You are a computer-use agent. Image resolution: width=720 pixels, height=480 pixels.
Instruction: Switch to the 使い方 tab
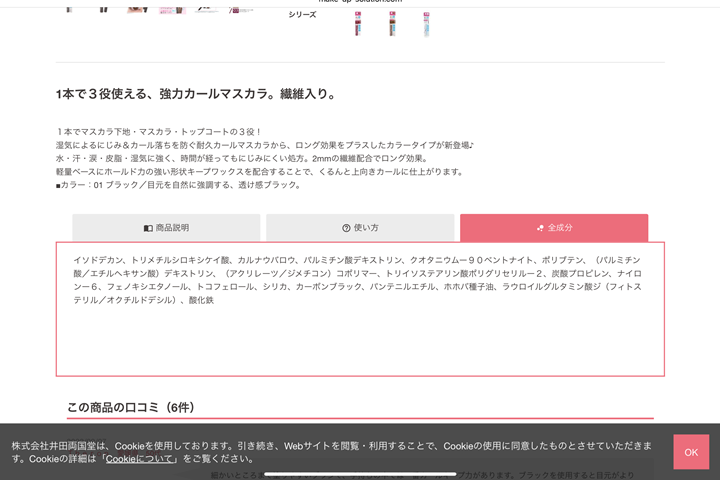(360, 228)
